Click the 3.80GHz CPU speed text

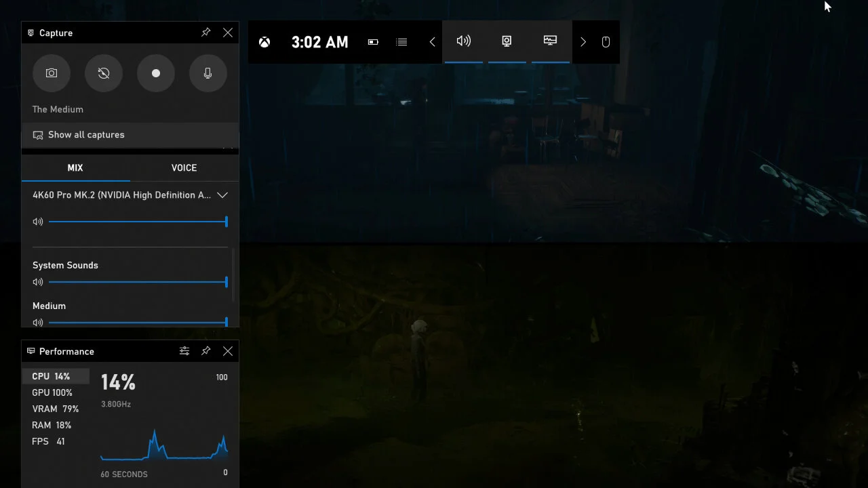[x=116, y=404]
